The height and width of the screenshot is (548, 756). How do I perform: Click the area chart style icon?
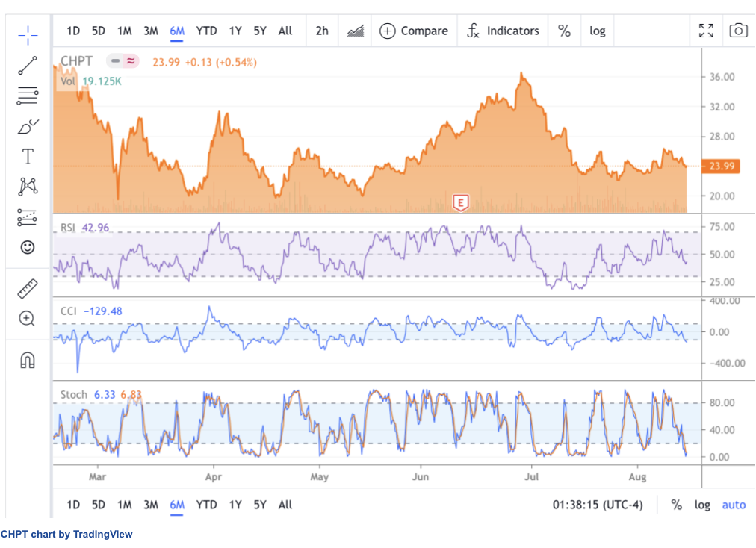point(356,31)
